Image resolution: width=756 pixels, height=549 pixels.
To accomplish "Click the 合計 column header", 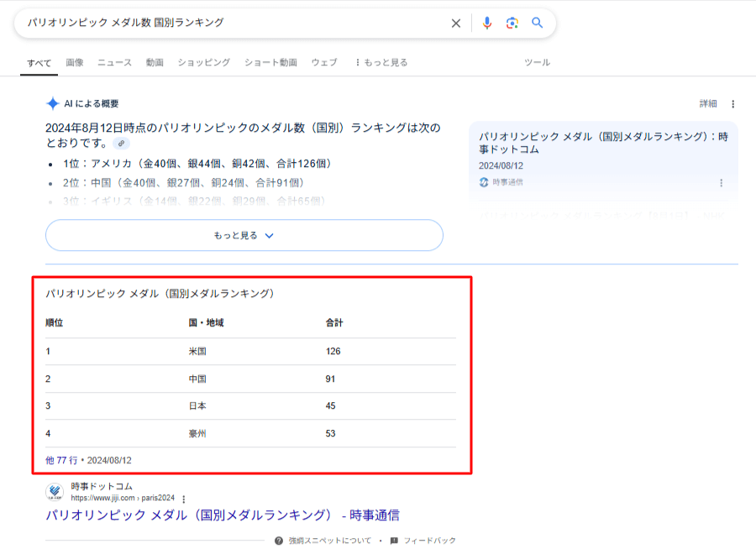I will 334,323.
